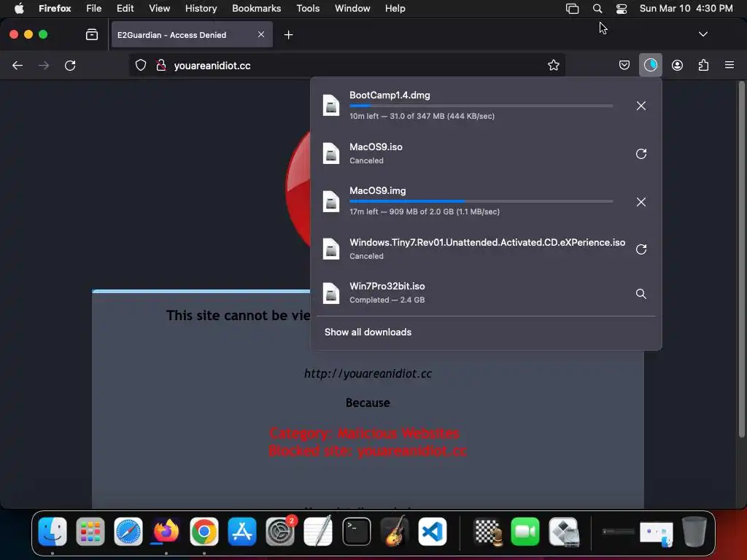This screenshot has width=747, height=560.
Task: Open the View menu
Action: tap(159, 9)
